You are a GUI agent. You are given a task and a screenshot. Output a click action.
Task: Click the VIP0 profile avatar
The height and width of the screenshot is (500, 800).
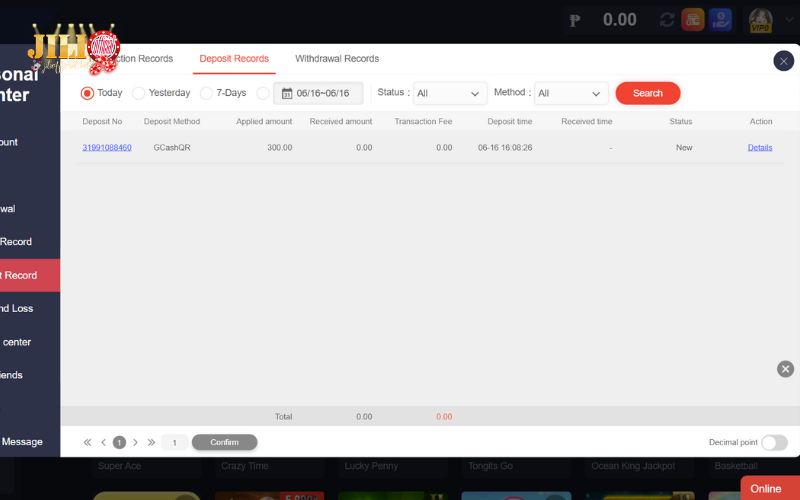click(x=760, y=20)
